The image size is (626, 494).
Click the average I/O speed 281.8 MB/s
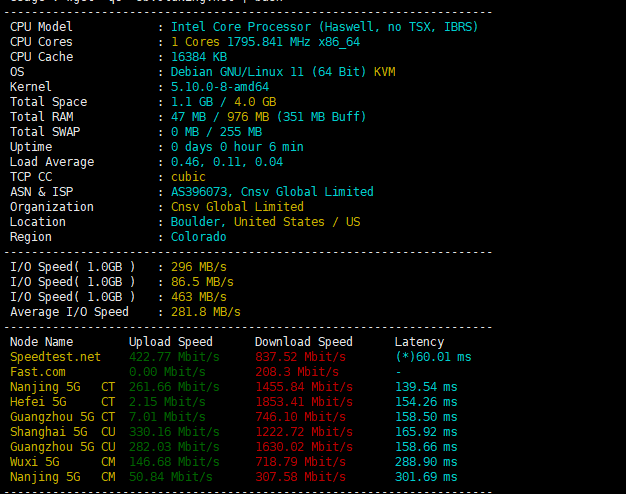tap(206, 312)
